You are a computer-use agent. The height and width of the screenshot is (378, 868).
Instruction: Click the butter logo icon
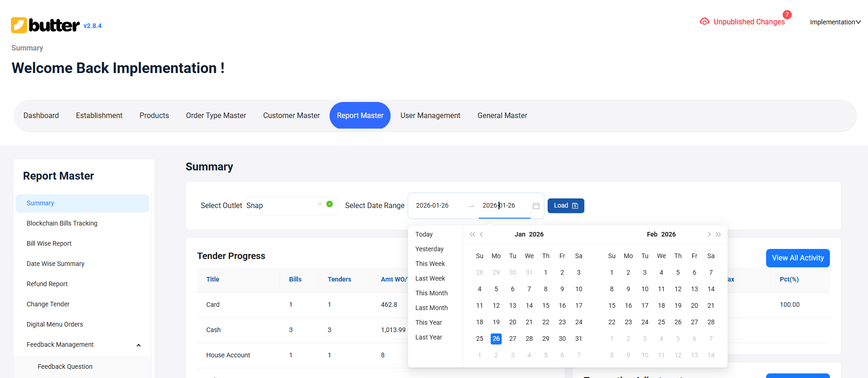[19, 25]
